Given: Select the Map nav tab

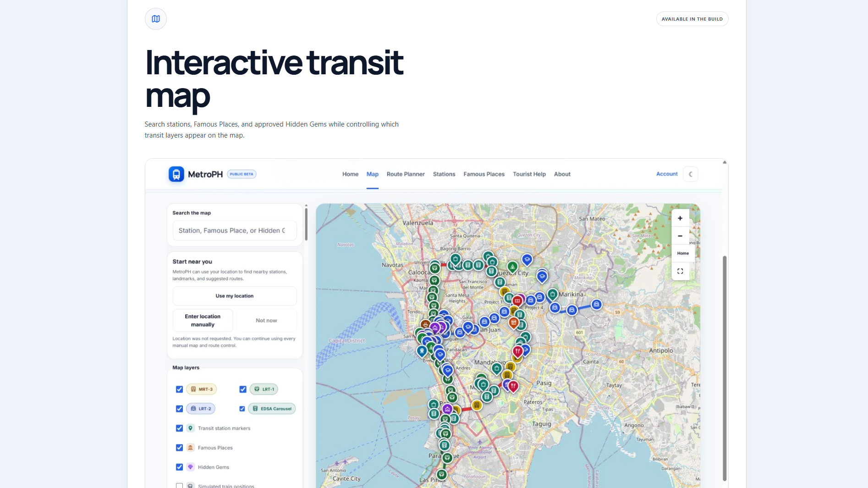Looking at the screenshot, I should point(373,174).
